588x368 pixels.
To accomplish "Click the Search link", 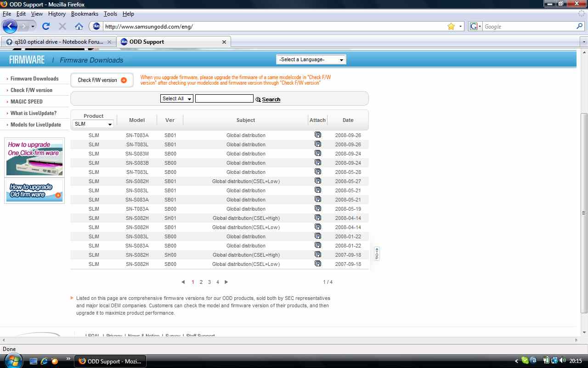I will click(x=268, y=99).
